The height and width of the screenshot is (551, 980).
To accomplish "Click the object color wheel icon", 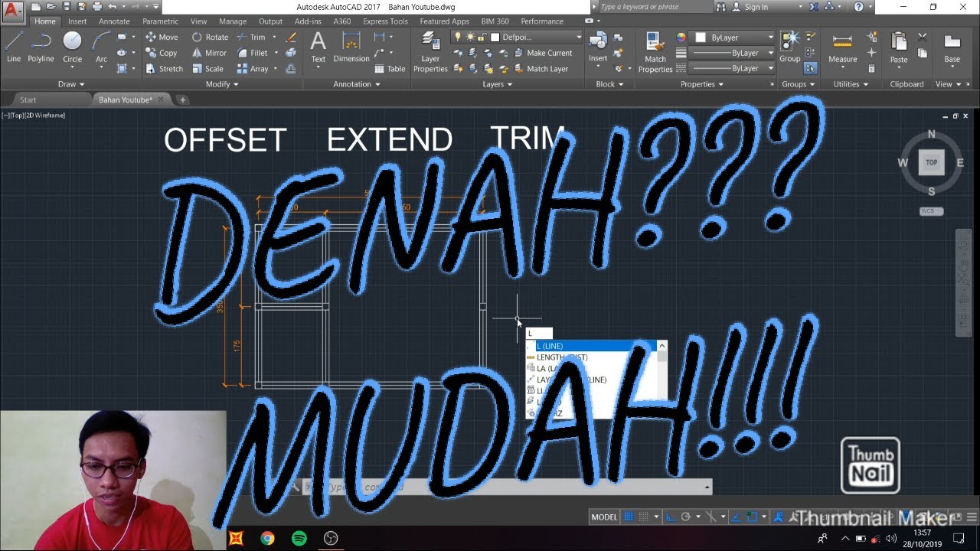I will coord(681,37).
